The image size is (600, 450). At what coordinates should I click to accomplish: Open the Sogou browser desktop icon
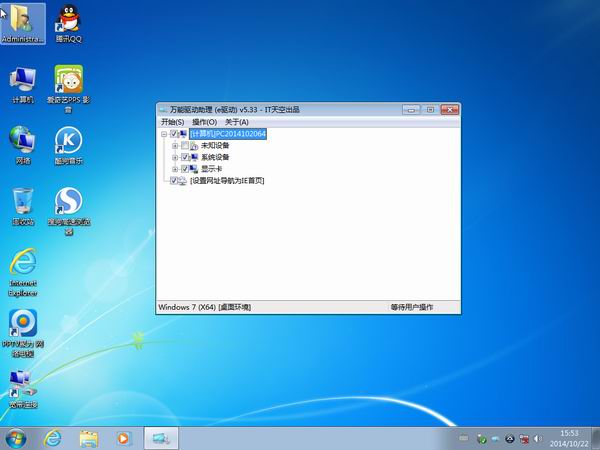pos(68,202)
